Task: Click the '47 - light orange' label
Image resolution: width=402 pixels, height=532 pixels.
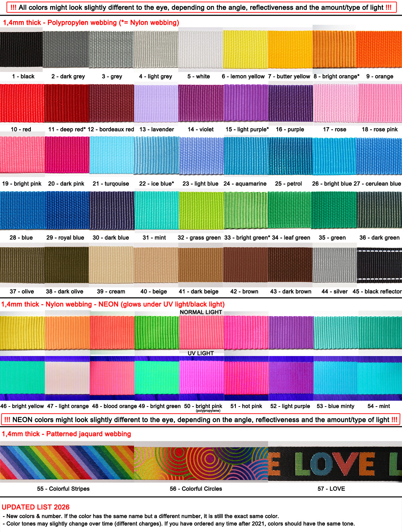Action: (x=68, y=406)
